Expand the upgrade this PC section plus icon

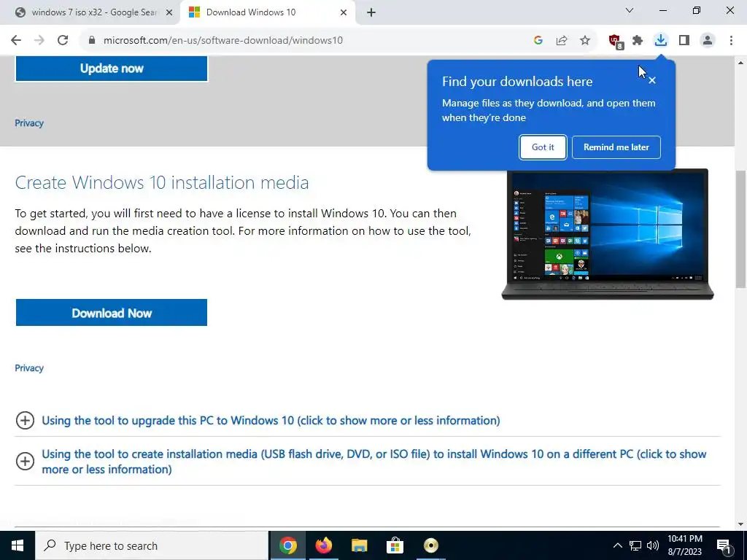[x=25, y=421]
